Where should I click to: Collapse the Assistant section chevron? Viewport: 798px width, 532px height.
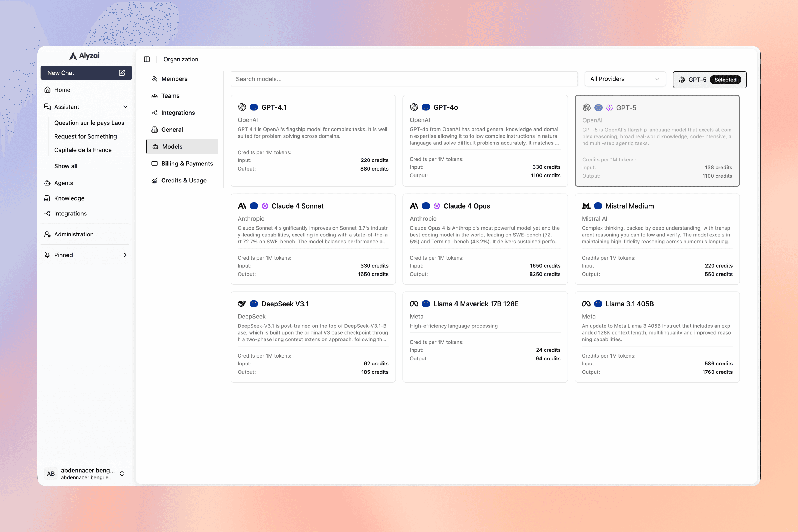point(125,107)
